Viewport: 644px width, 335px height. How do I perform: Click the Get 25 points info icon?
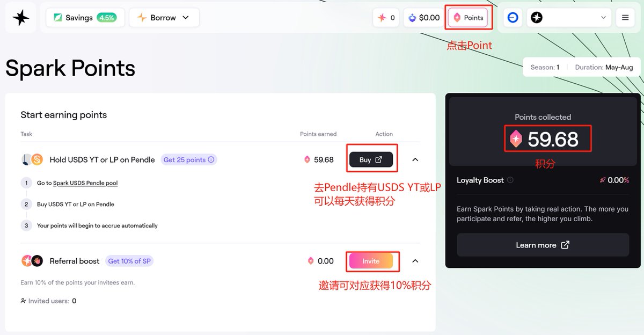click(211, 159)
